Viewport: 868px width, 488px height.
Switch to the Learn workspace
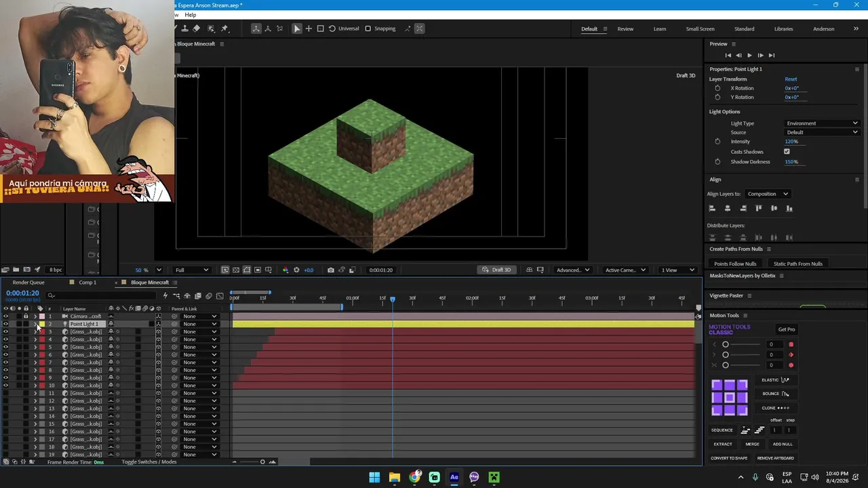(660, 29)
